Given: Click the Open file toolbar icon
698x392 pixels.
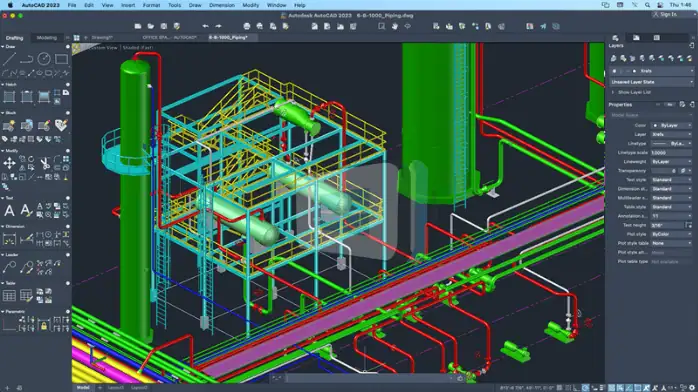Looking at the screenshot, I should pyautogui.click(x=151, y=26).
